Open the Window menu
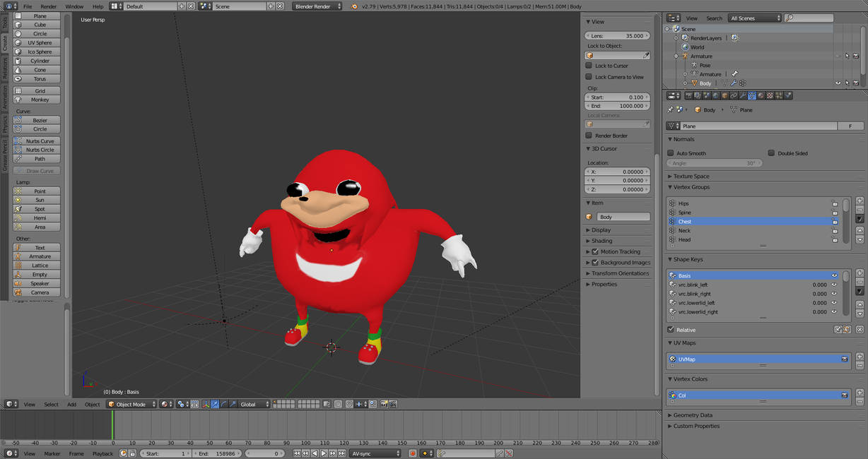868x459 pixels. [x=74, y=6]
